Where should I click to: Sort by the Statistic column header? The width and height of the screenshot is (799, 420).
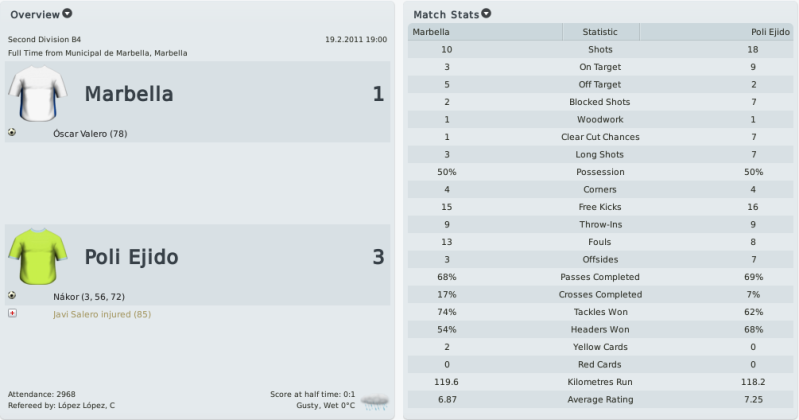tap(600, 32)
